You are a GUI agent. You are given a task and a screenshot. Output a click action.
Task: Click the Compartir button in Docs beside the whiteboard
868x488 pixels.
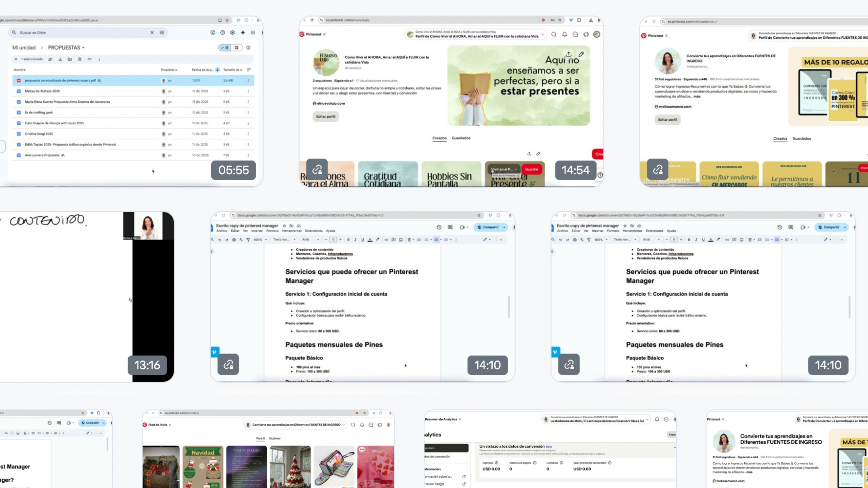(x=488, y=227)
